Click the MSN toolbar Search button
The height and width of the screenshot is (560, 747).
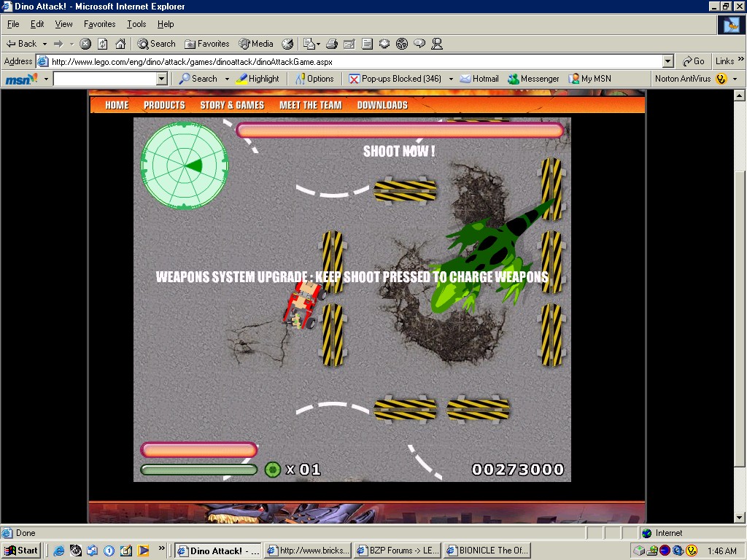[198, 79]
